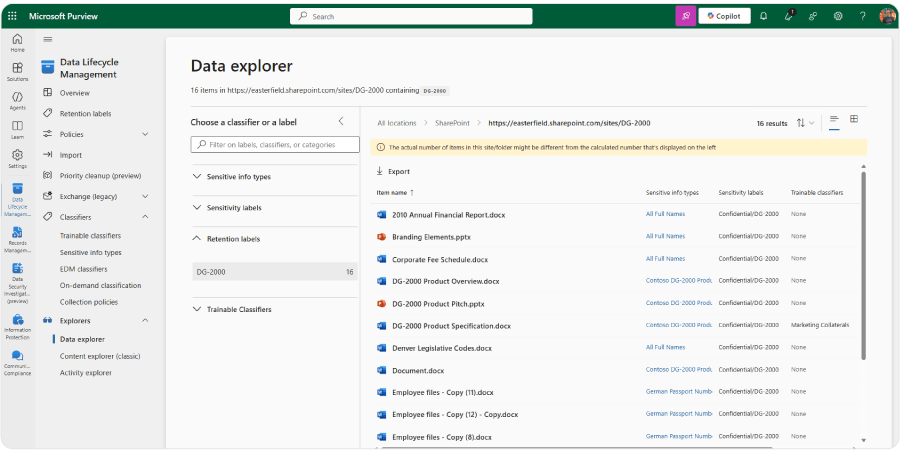Open Information Protection in left rail
901x452 pixels.
[x=17, y=326]
